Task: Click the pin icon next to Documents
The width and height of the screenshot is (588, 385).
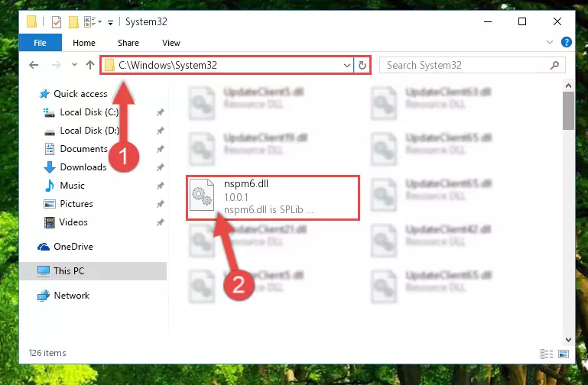Action: click(x=160, y=149)
